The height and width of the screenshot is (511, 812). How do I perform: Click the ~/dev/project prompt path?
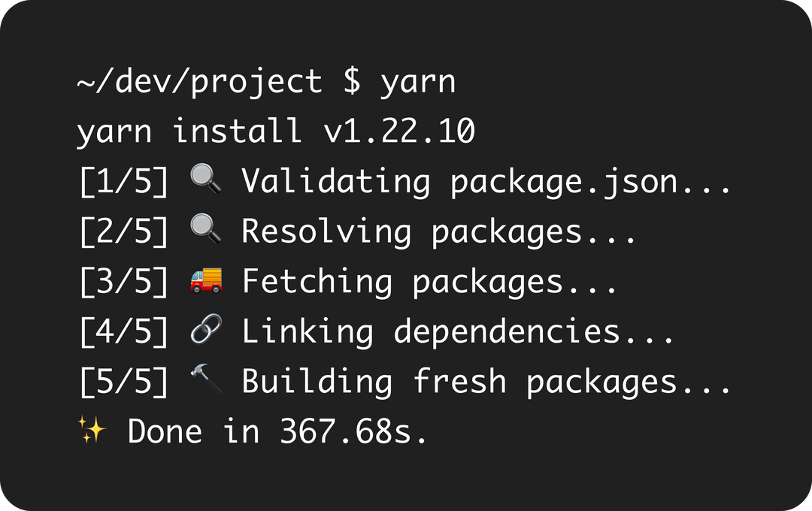(199, 83)
